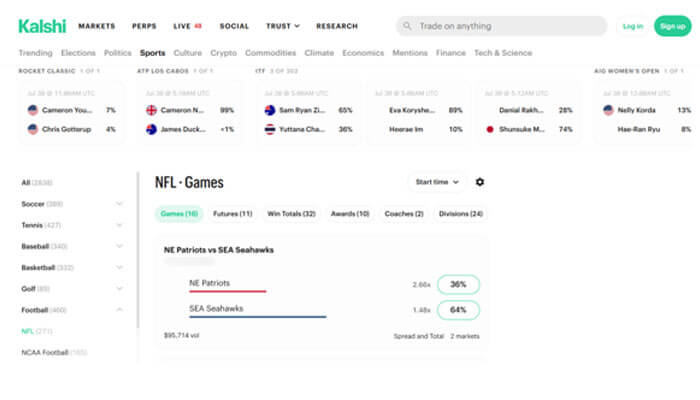Image resolution: width=700 pixels, height=400 pixels.
Task: Switch to the Politics category
Action: (x=117, y=53)
